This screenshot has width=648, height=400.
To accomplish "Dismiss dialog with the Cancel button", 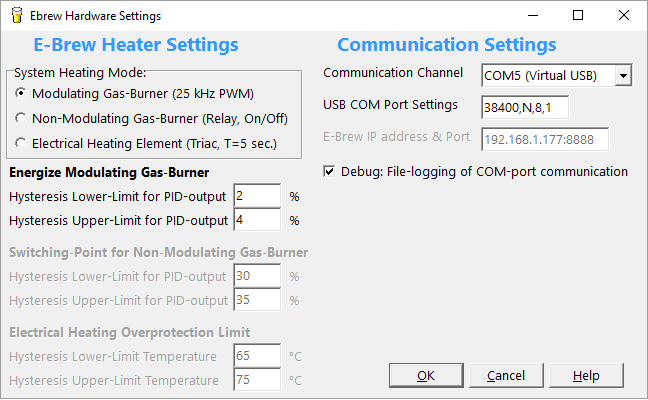I will pyautogui.click(x=506, y=376).
